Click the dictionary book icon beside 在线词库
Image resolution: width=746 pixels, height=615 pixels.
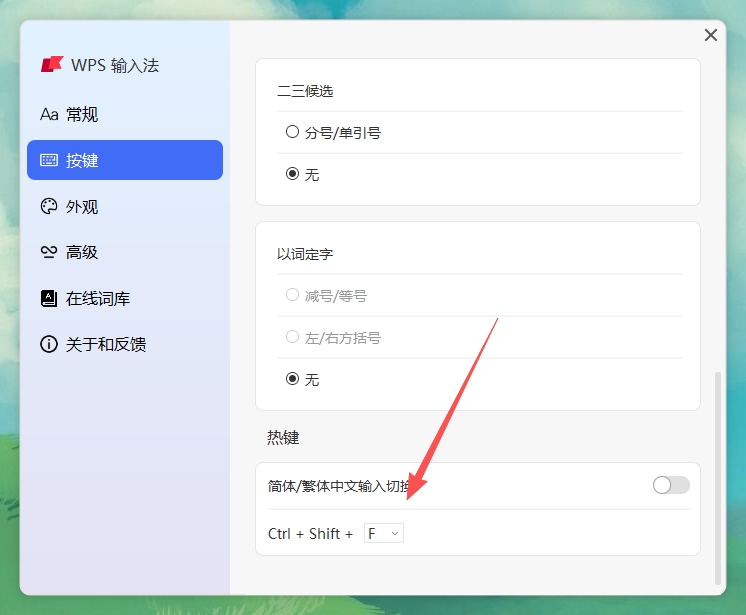(49, 298)
